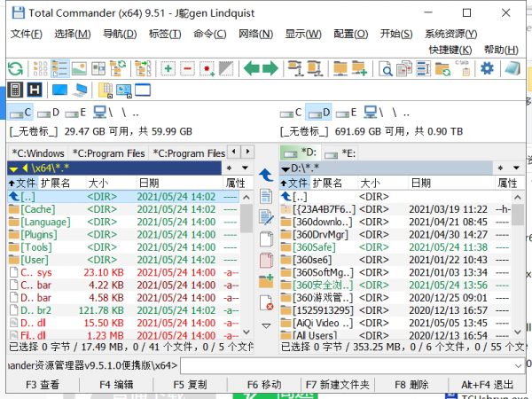Image resolution: width=532 pixels, height=399 pixels.
Task: Click the control panel icon in second toolbar
Action: 124,90
